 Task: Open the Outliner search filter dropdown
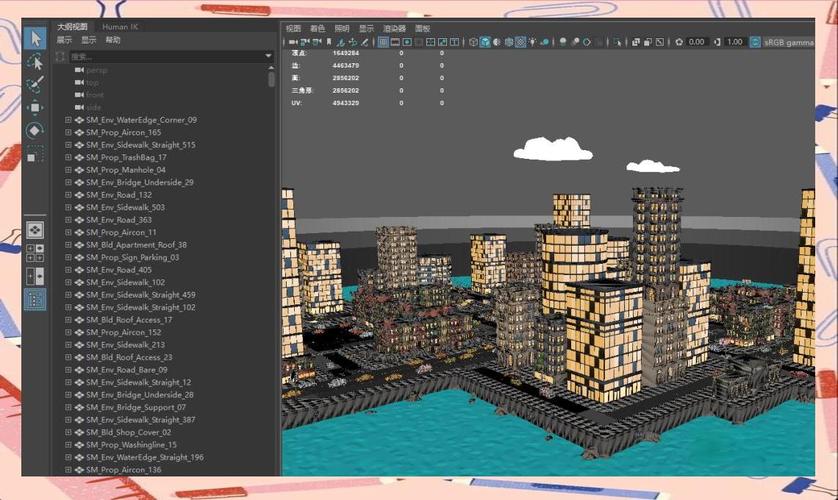pyautogui.click(x=268, y=56)
